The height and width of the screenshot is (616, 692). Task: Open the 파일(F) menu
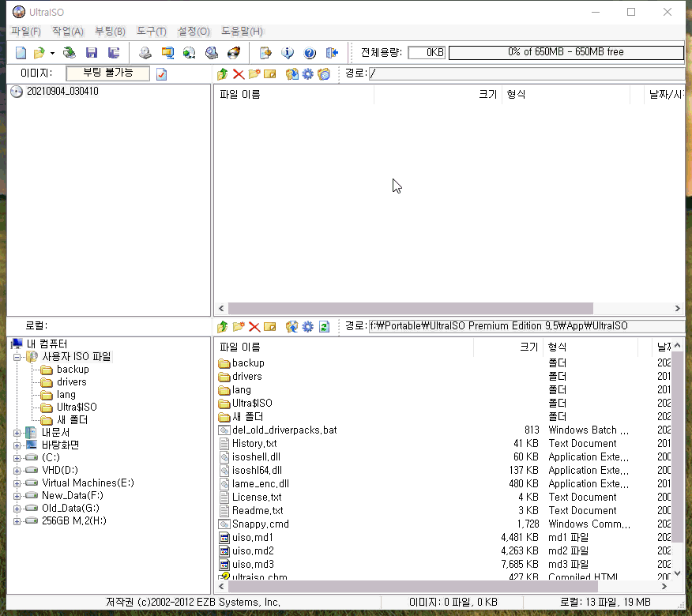26,32
